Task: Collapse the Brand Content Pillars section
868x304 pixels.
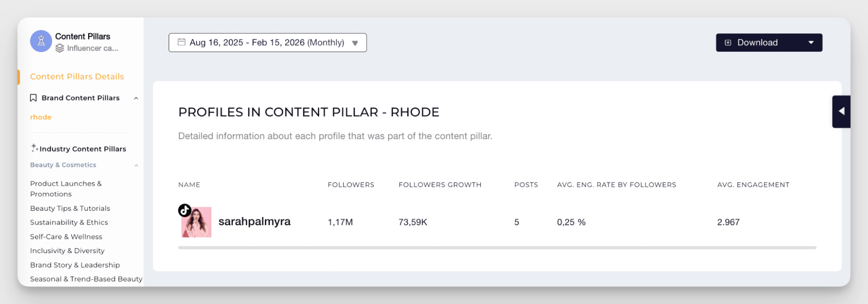Action: click(x=136, y=98)
